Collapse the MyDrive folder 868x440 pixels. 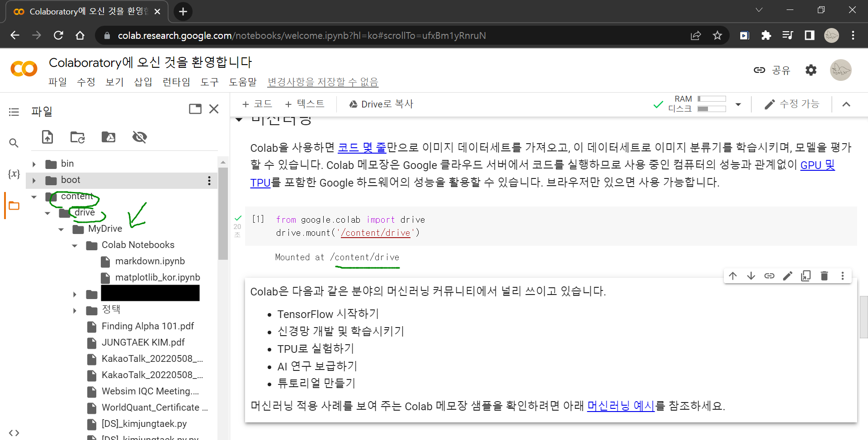(x=61, y=229)
